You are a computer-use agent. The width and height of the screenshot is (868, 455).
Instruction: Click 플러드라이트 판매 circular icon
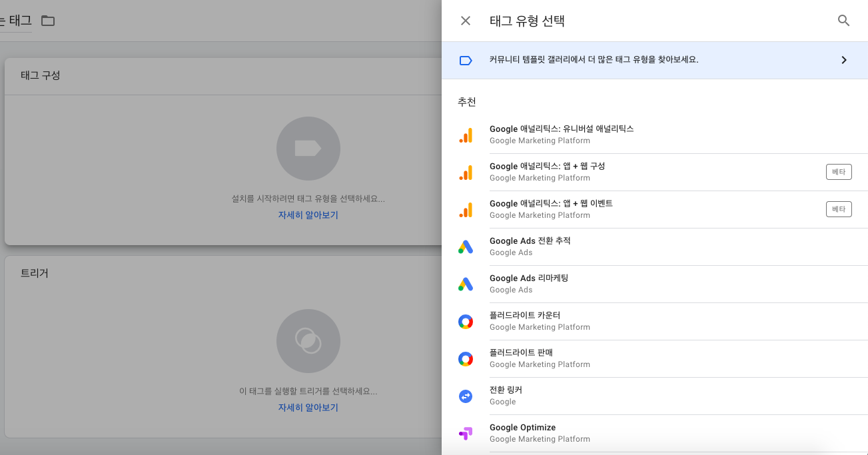tap(466, 359)
